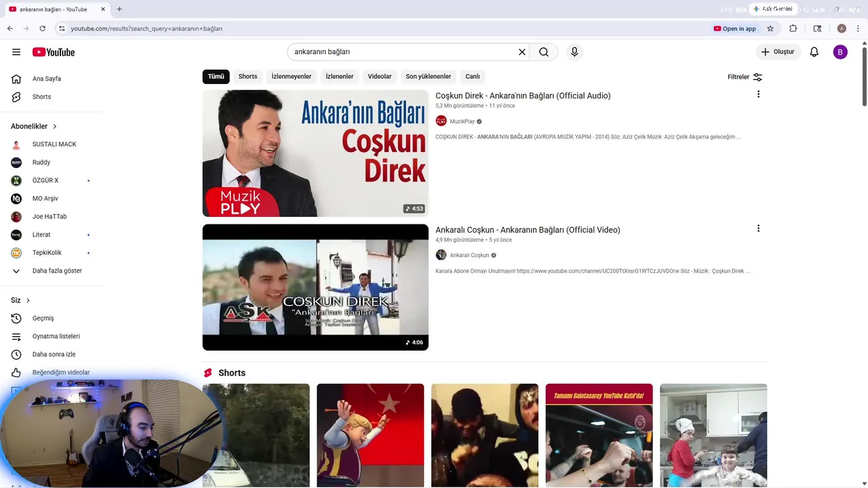The image size is (868, 488).
Task: Clear the search box with the X icon
Action: [x=522, y=52]
